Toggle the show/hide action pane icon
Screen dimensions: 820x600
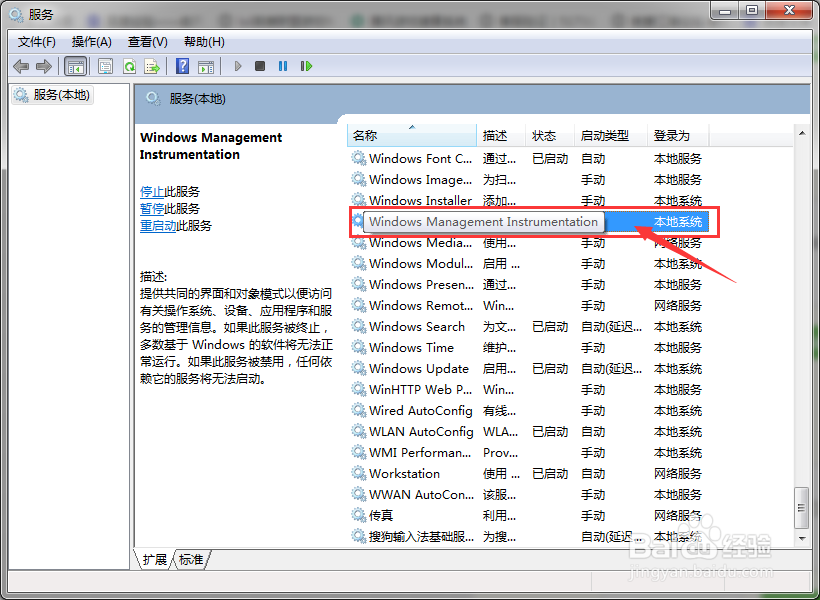tap(206, 66)
